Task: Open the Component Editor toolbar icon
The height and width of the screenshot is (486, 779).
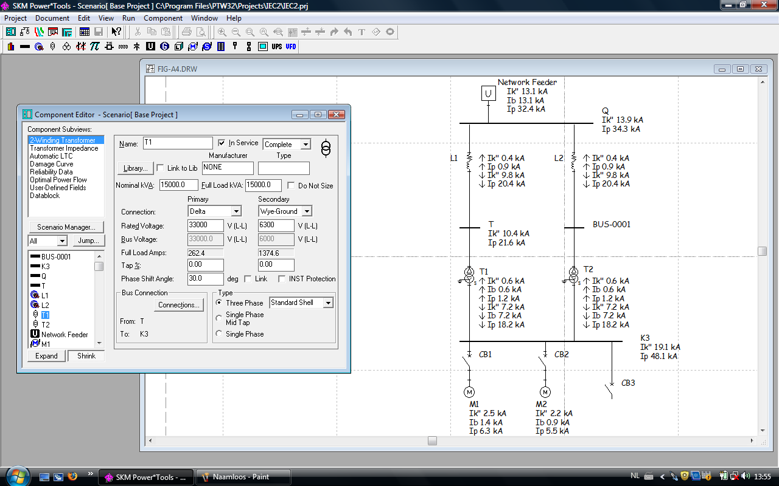Action: (x=10, y=32)
